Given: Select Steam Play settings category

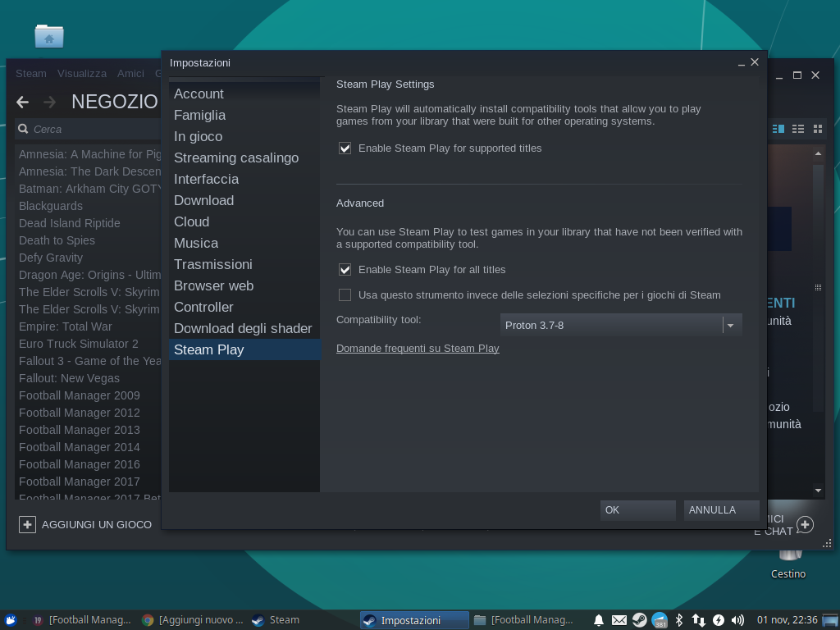Looking at the screenshot, I should coord(244,349).
